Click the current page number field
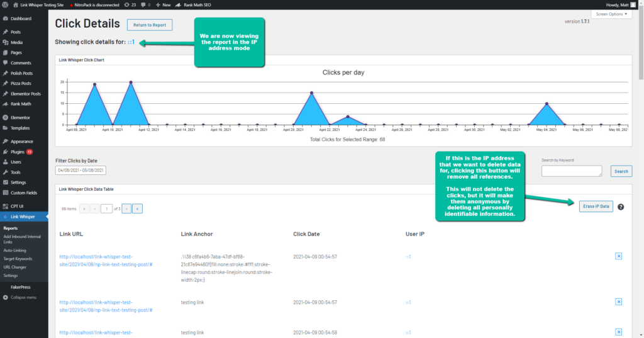The height and width of the screenshot is (338, 644). coord(106,209)
